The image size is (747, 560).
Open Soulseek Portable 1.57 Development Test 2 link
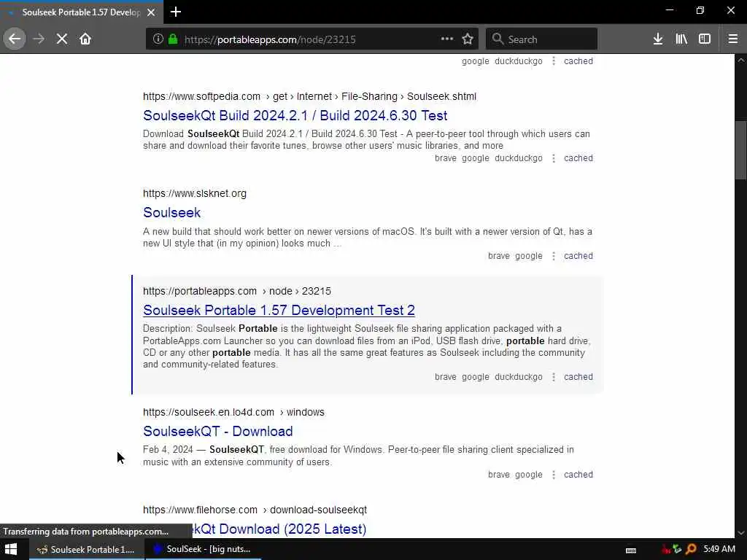click(x=279, y=311)
